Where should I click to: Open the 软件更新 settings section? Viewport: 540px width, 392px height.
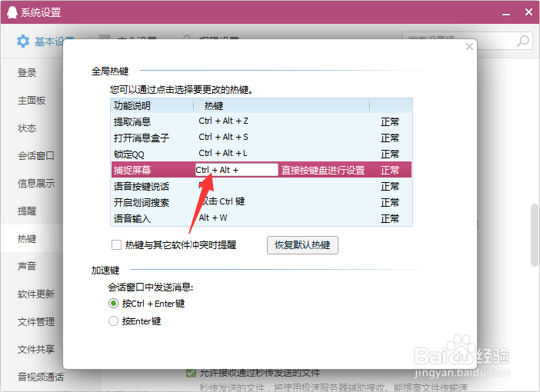36,294
